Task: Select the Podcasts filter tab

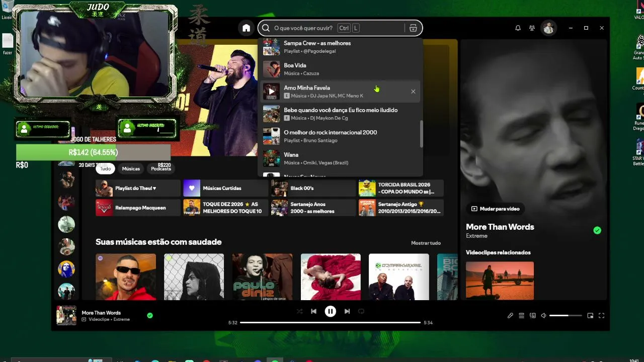Action: [x=161, y=169]
